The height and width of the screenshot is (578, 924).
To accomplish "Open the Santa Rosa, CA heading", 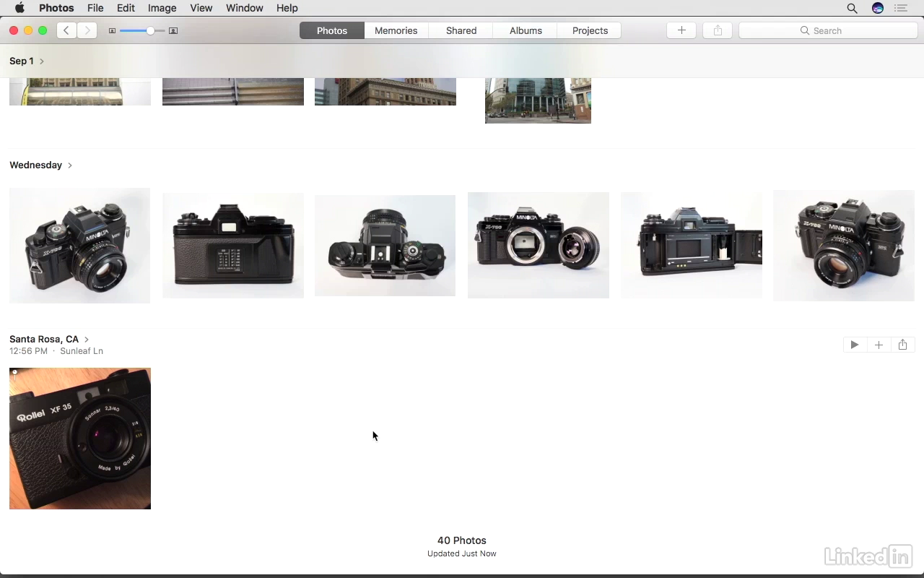I will 44,339.
